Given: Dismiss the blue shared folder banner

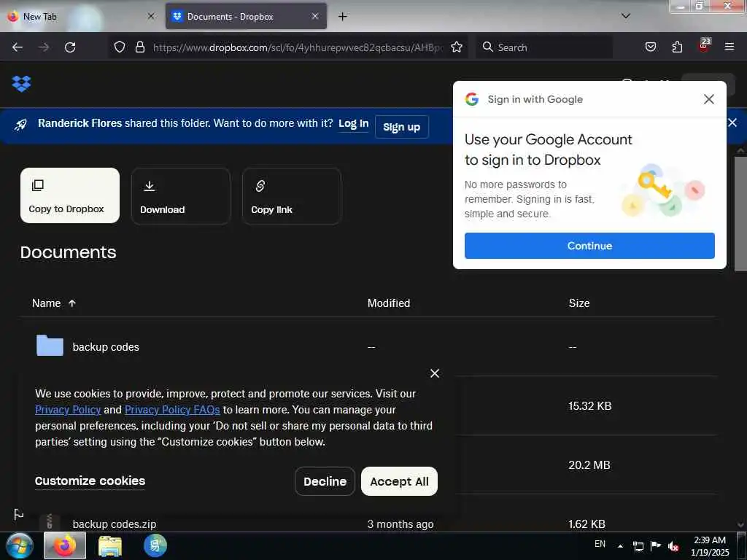Looking at the screenshot, I should [x=732, y=122].
